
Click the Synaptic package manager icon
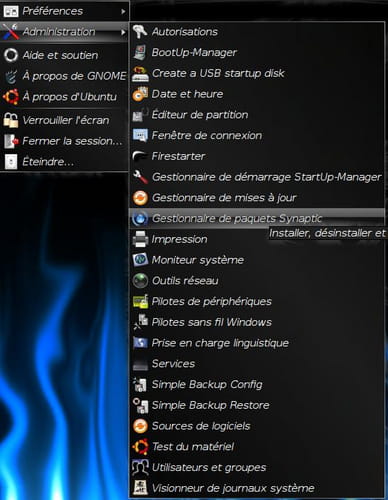pyautogui.click(x=140, y=218)
